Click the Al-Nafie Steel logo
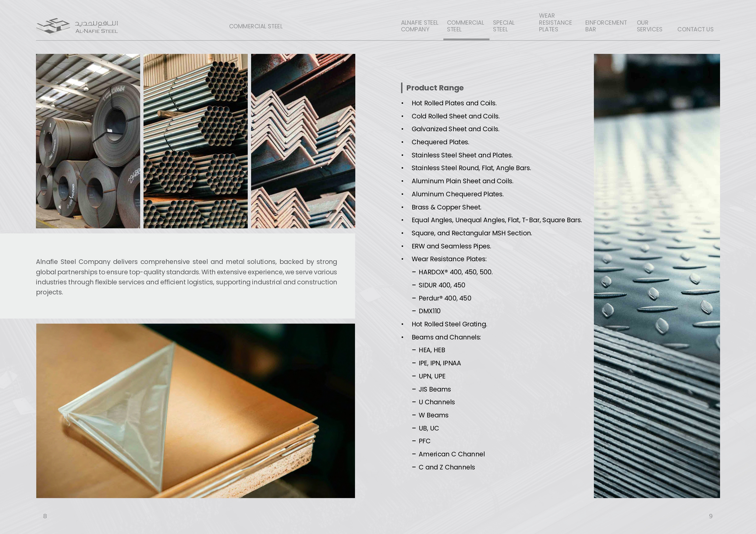The image size is (756, 534). pyautogui.click(x=77, y=26)
